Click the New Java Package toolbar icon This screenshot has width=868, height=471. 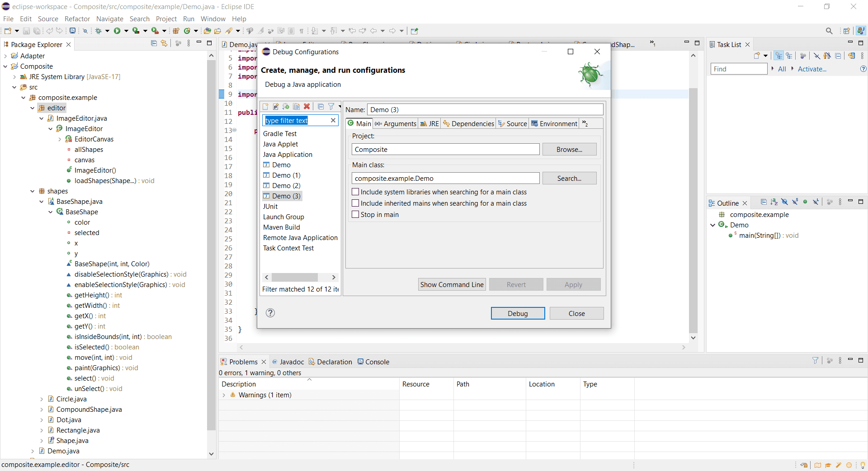(176, 31)
